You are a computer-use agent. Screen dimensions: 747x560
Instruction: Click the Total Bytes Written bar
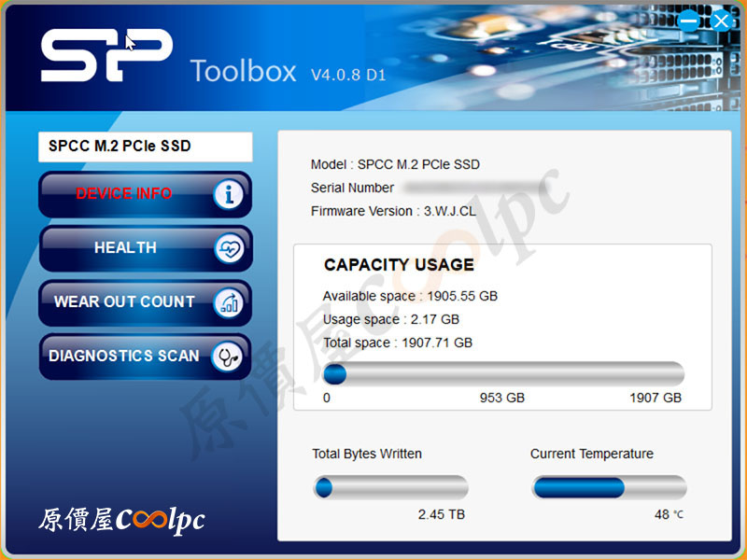[390, 487]
